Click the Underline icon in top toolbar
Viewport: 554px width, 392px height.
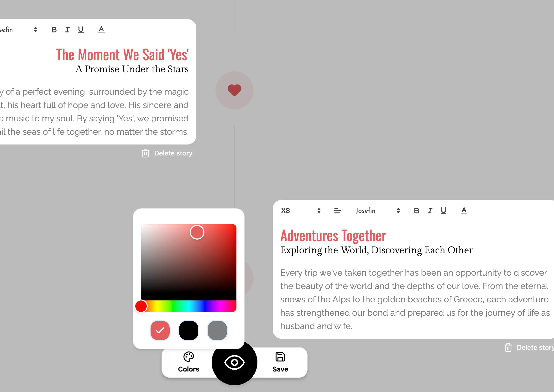click(x=81, y=29)
